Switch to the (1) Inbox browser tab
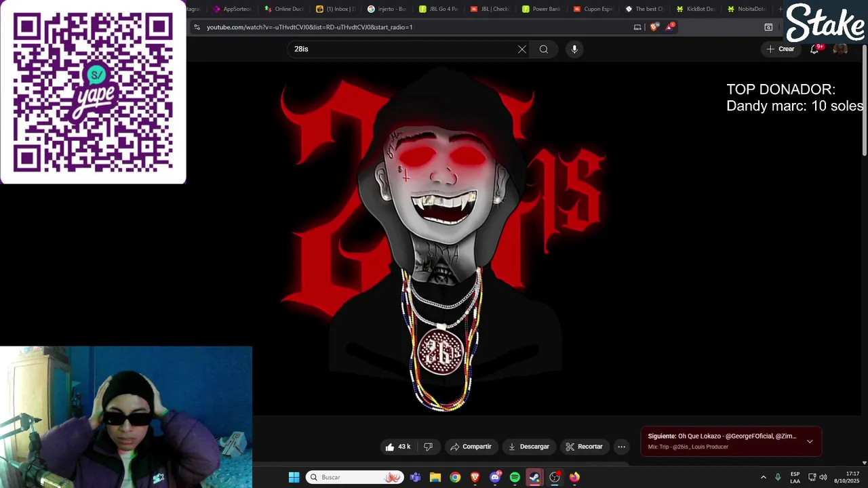868x488 pixels. [x=336, y=9]
